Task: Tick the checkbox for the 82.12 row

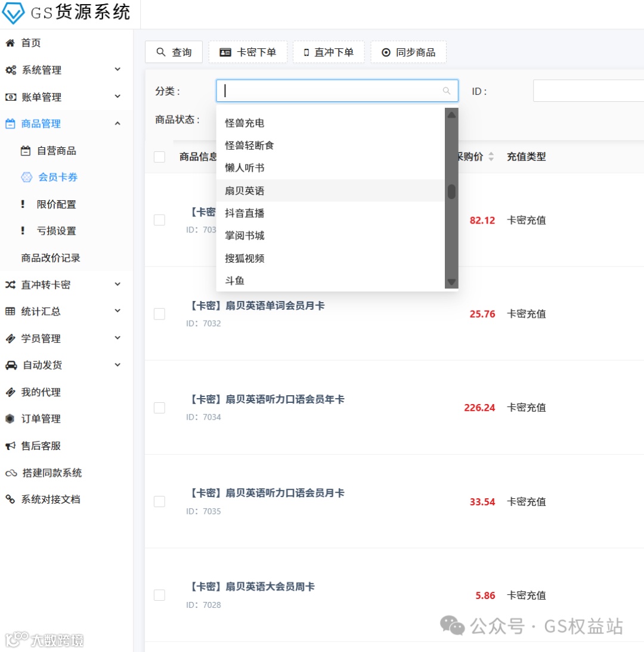Action: (159, 220)
